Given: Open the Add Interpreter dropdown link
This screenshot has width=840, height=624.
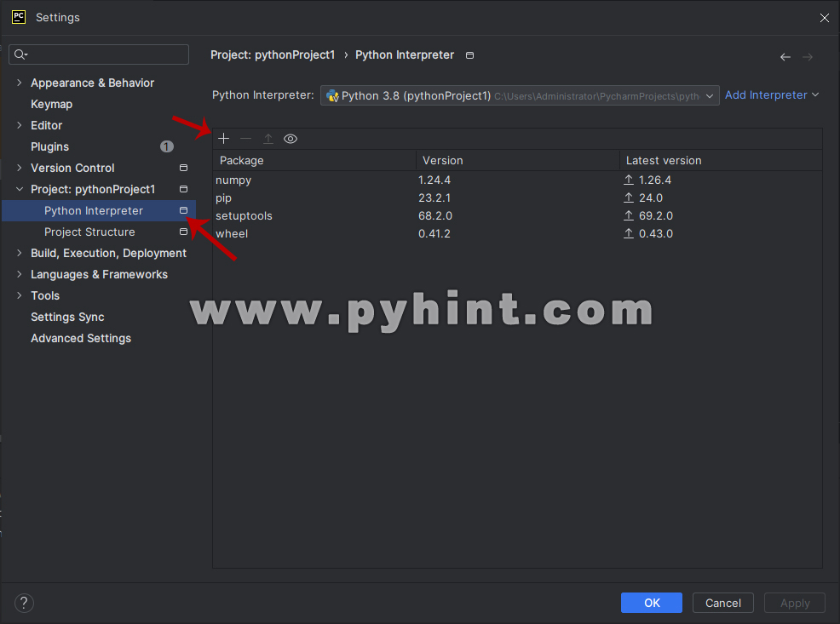Looking at the screenshot, I should 772,94.
